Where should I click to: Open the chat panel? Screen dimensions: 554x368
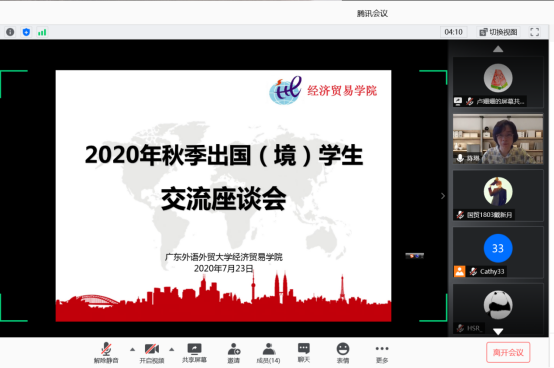pos(304,352)
